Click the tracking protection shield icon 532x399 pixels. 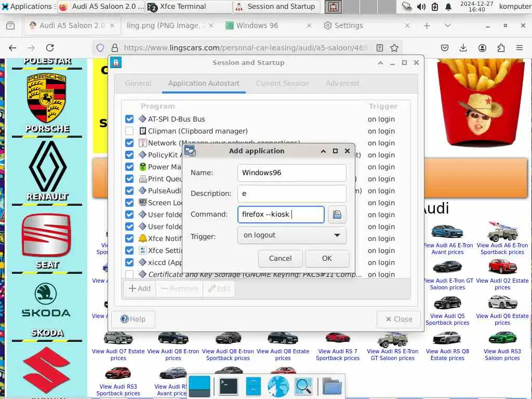click(x=100, y=48)
